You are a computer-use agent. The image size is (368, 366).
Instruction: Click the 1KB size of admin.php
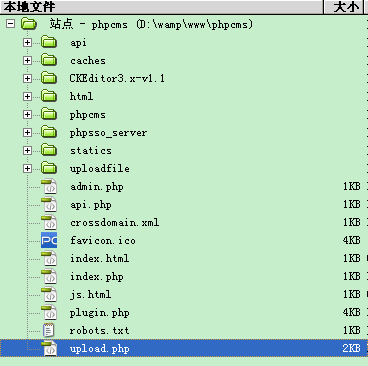click(x=352, y=186)
